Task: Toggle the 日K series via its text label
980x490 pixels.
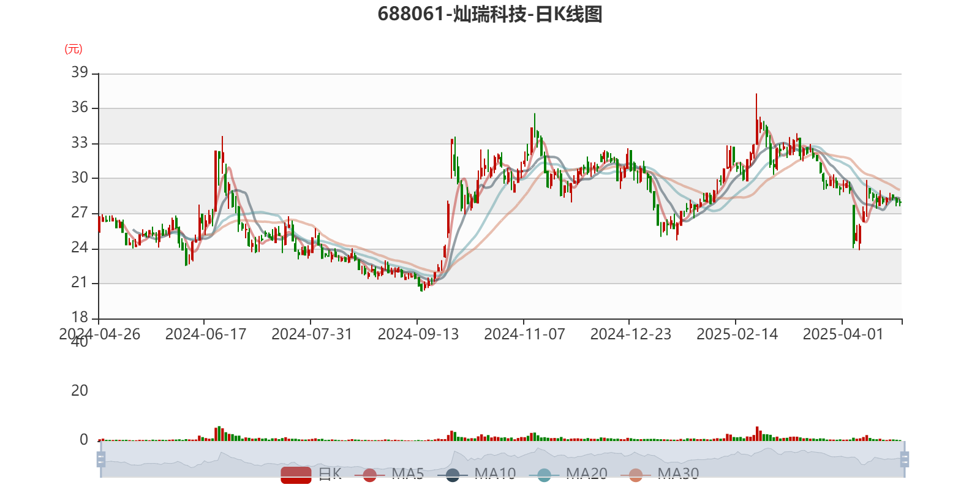Action: click(x=330, y=473)
